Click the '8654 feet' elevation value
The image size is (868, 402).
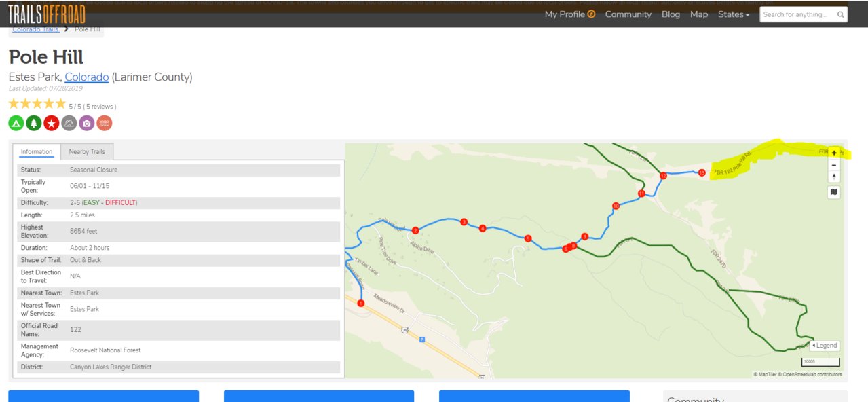(x=83, y=232)
